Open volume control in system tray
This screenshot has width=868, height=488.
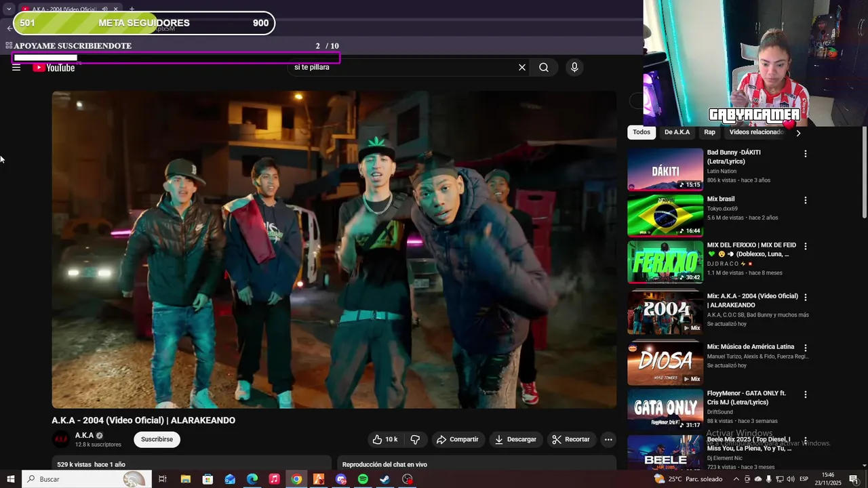pos(790,479)
